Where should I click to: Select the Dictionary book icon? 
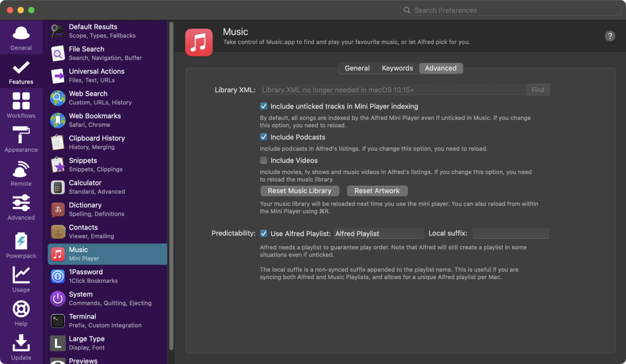pos(58,210)
